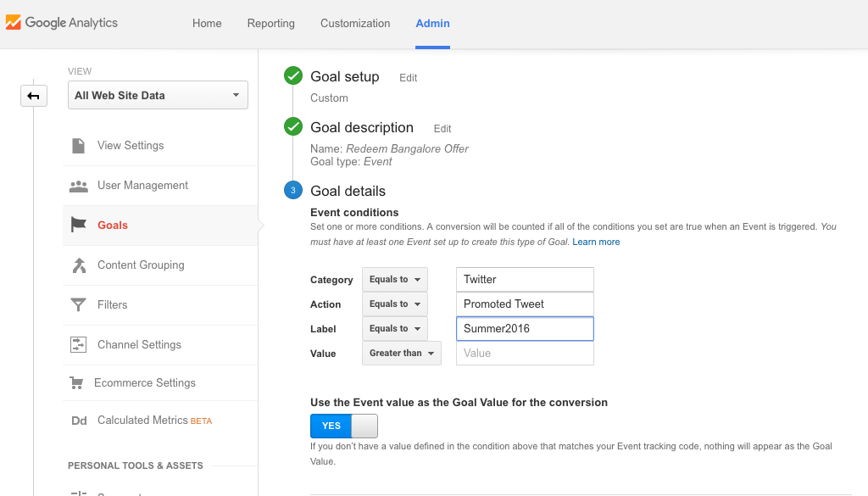The height and width of the screenshot is (496, 868).
Task: Open the Category 'Equals to' dropdown
Action: coord(395,280)
